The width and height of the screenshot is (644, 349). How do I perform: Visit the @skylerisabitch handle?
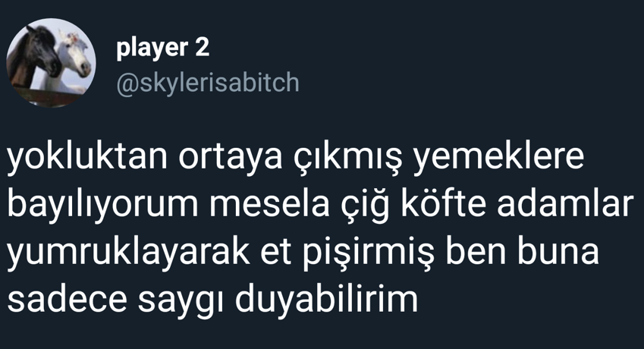pos(208,83)
